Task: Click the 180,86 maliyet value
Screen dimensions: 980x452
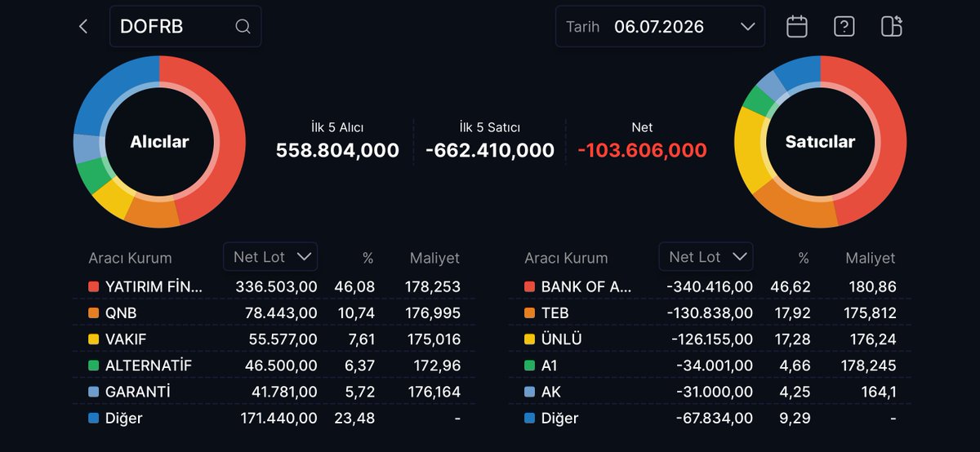Action: [x=871, y=287]
